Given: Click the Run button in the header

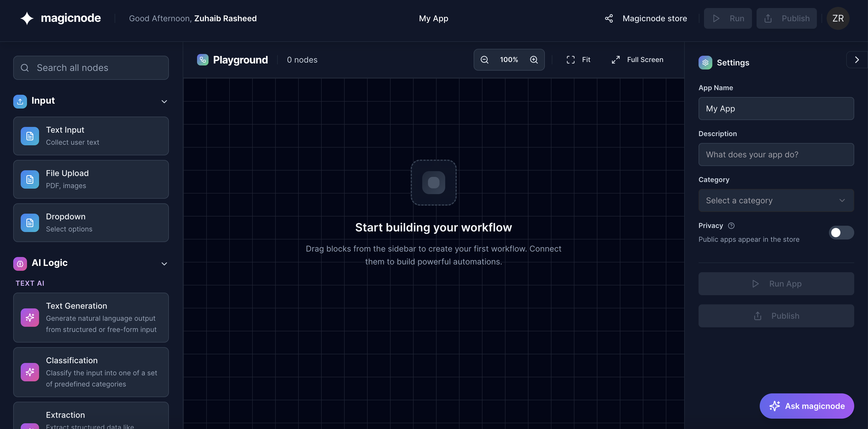Looking at the screenshot, I should tap(728, 18).
